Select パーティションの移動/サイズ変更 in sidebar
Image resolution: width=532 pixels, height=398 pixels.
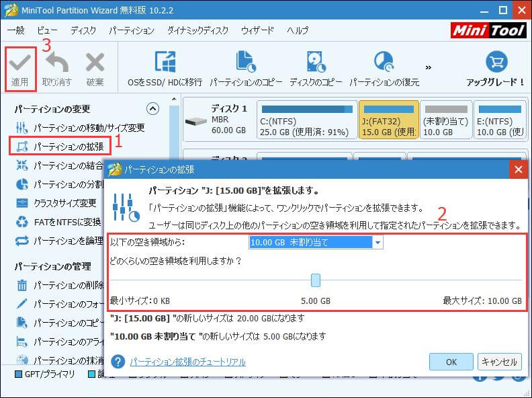tap(89, 128)
